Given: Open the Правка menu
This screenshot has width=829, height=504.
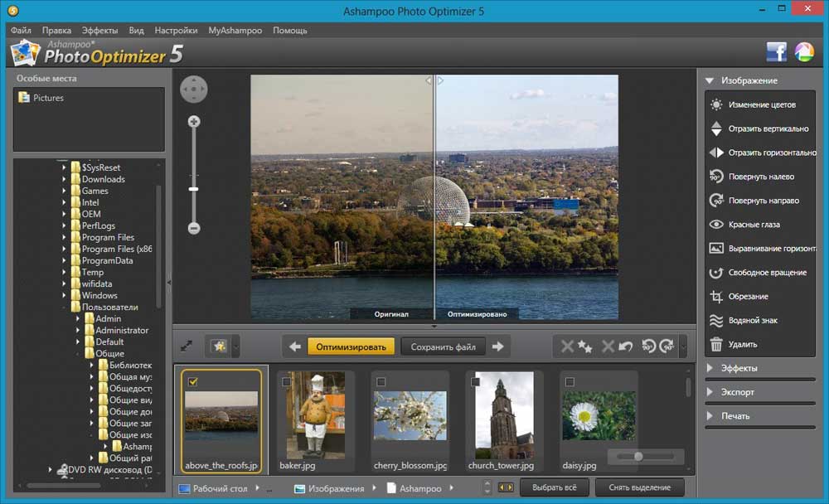Looking at the screenshot, I should click(x=56, y=30).
